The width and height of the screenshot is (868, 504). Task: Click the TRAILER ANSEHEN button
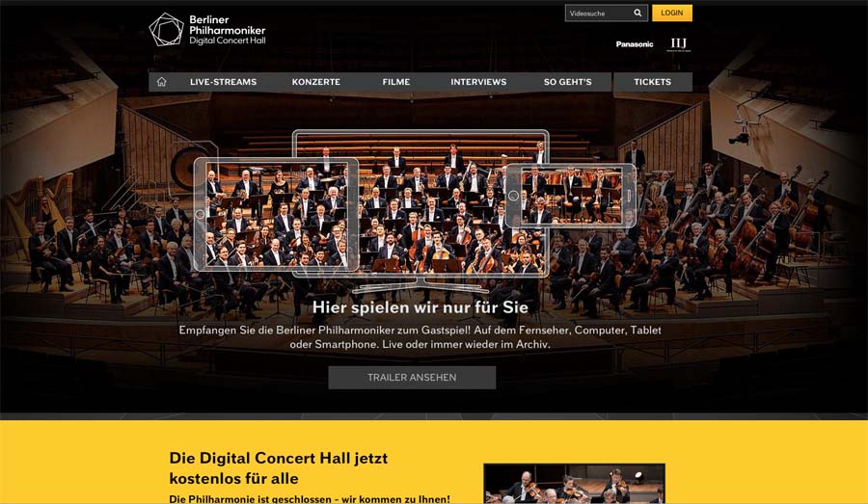pos(412,378)
